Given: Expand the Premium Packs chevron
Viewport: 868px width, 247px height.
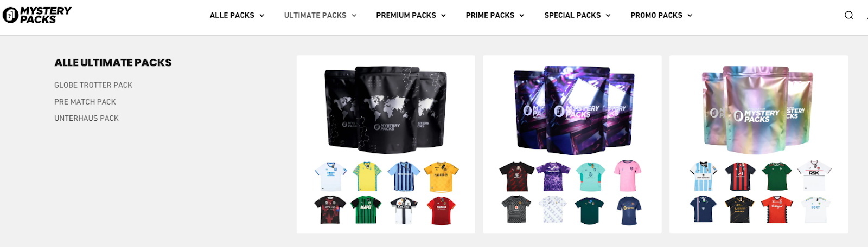Looking at the screenshot, I should 443,16.
